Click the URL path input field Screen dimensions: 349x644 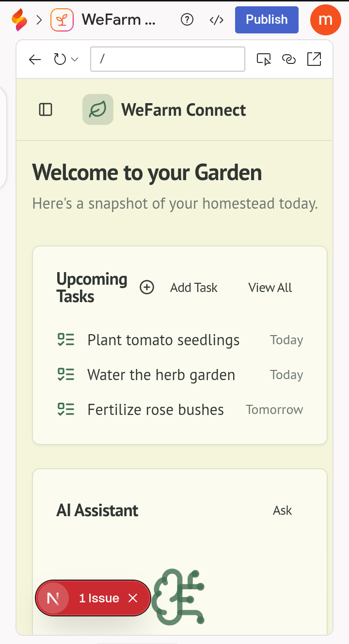pos(168,59)
